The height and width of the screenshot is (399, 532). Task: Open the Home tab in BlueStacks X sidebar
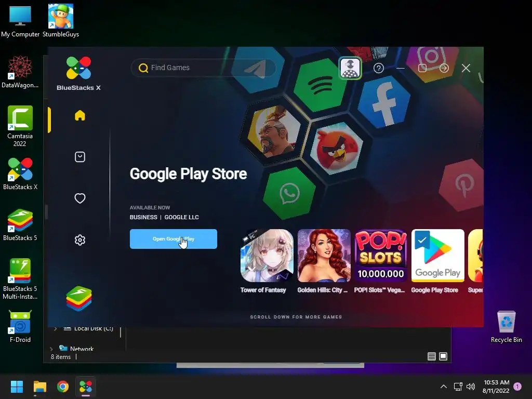coord(79,116)
